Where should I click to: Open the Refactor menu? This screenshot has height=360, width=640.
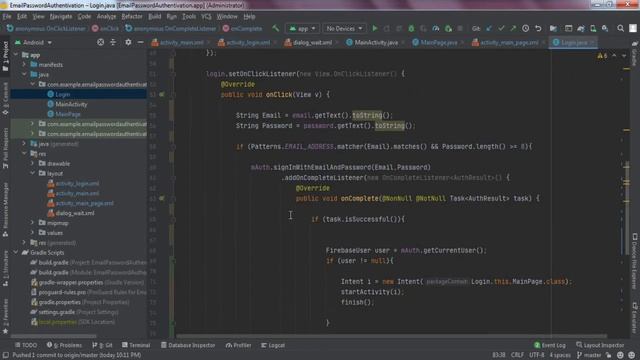click(132, 17)
